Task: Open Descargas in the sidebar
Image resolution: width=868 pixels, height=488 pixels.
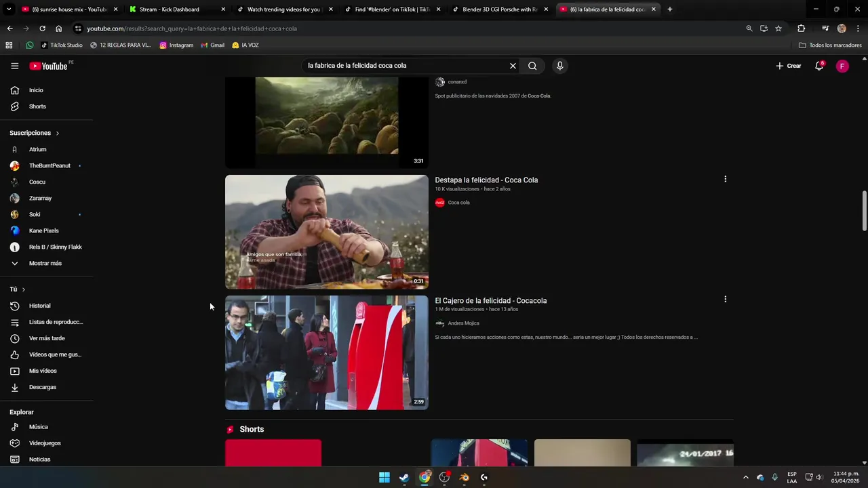Action: click(x=42, y=387)
